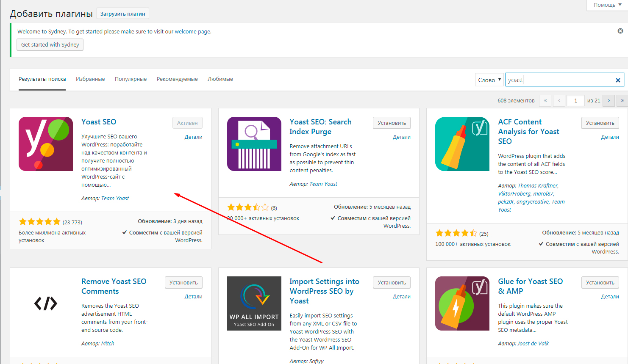Click the Yoast SEO five-star rating
628x364 pixels.
pos(40,222)
